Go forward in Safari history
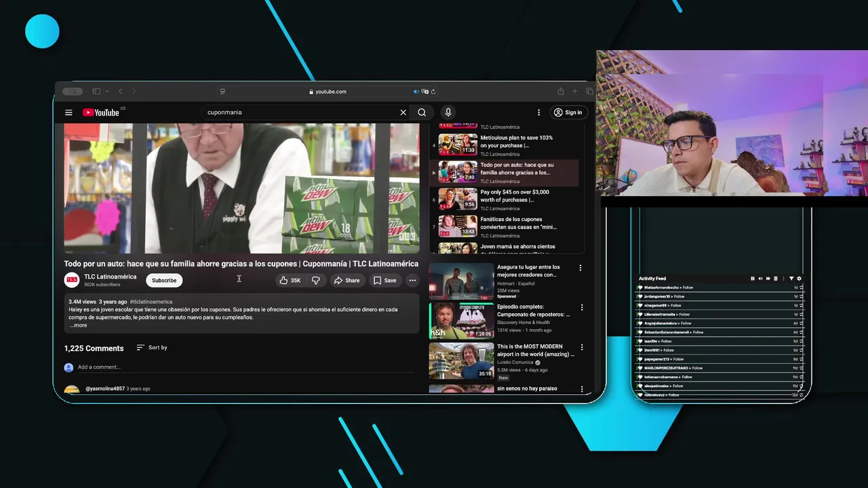868x488 pixels. click(x=134, y=91)
